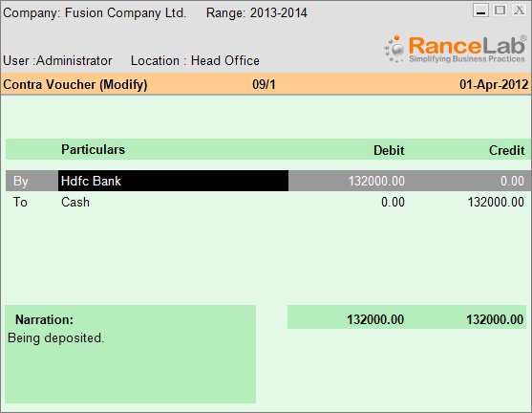Edit Cash credit amount 132000.00
This screenshot has width=532, height=413.
(496, 202)
